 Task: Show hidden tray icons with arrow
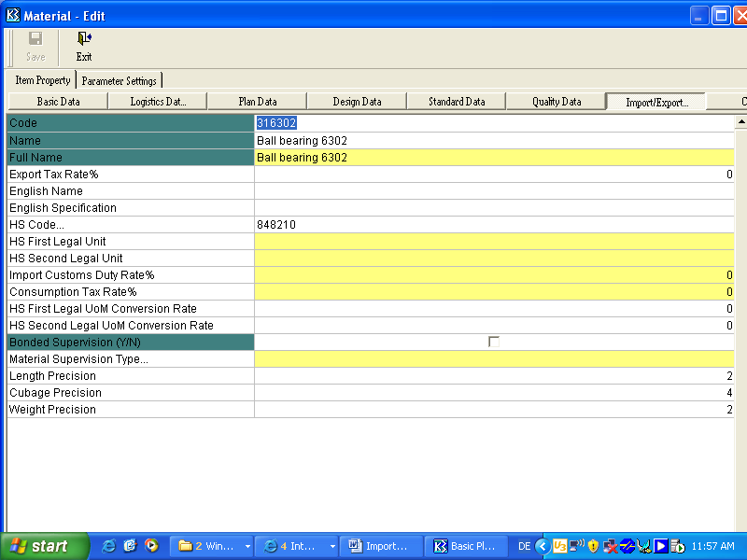click(542, 546)
